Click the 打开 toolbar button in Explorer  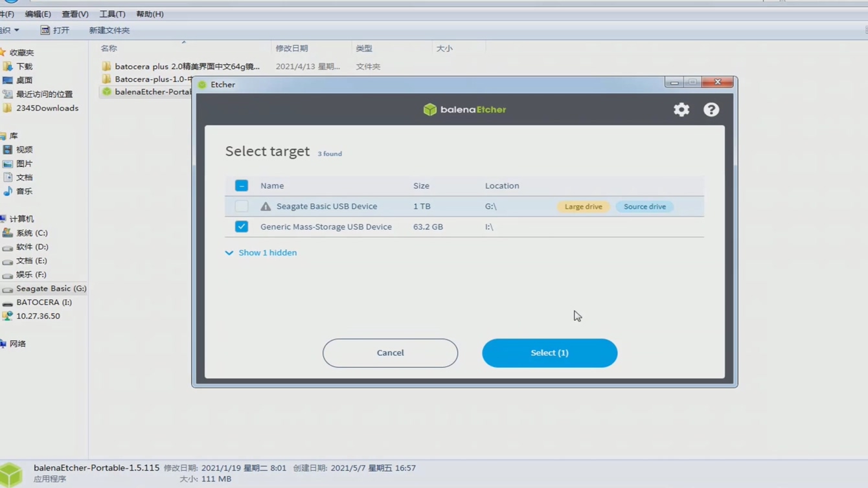point(55,30)
